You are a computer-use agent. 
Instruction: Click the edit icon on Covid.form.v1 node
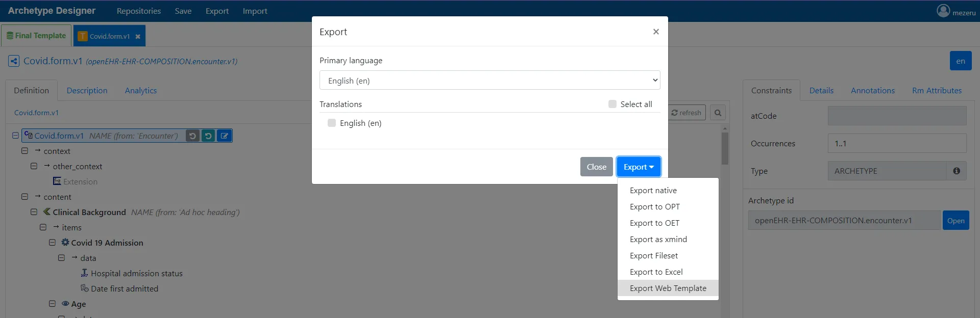click(x=224, y=136)
